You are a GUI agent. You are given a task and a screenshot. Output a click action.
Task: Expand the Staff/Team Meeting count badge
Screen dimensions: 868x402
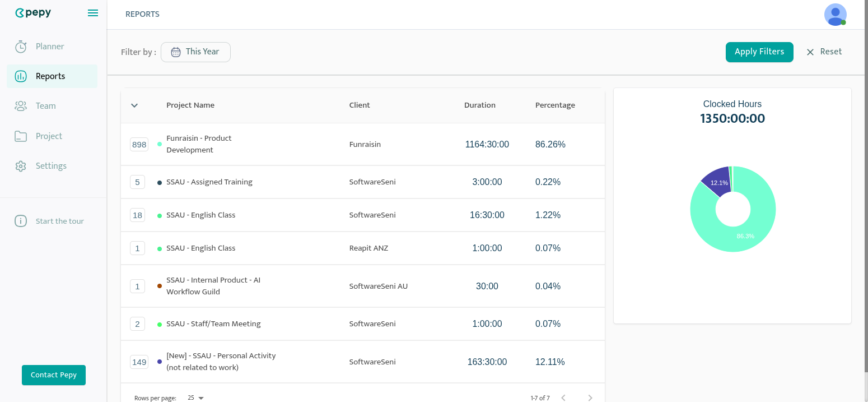click(x=138, y=324)
